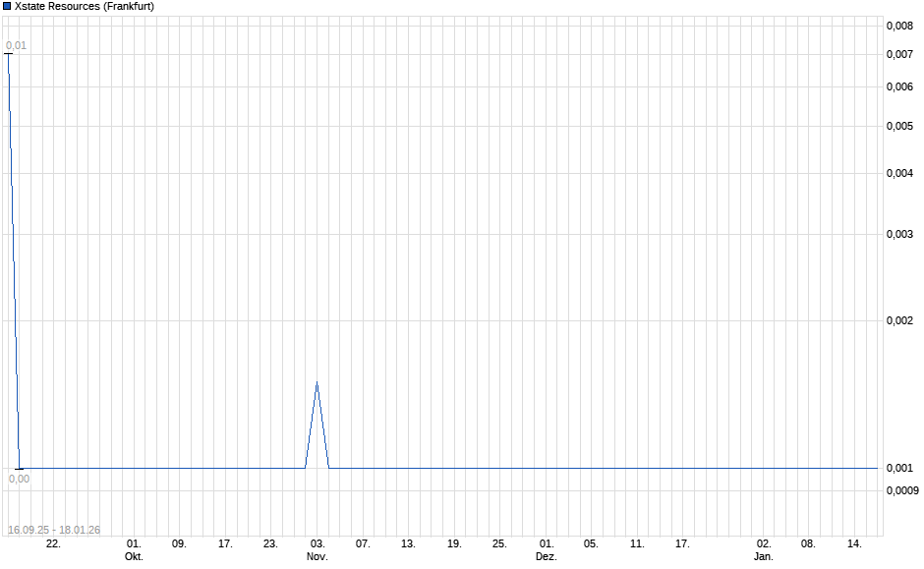Click the blue Xstate Resources legend icon

click(7, 7)
